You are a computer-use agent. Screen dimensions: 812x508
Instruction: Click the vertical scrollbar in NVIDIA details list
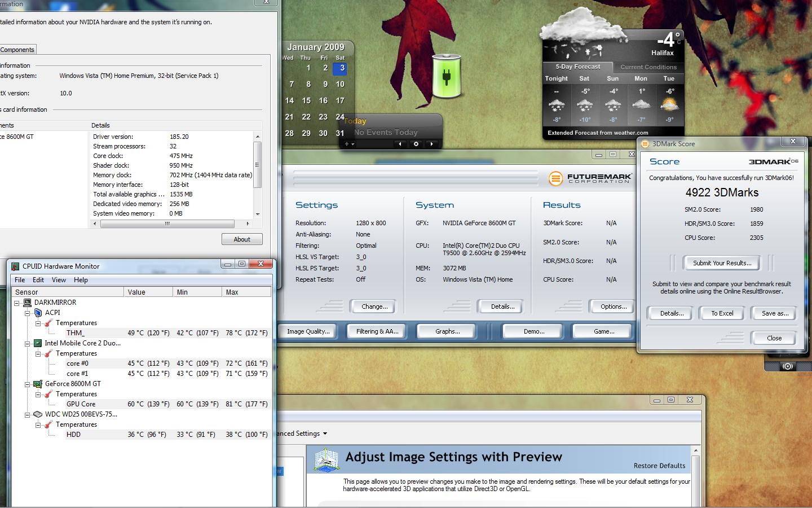pos(258,164)
